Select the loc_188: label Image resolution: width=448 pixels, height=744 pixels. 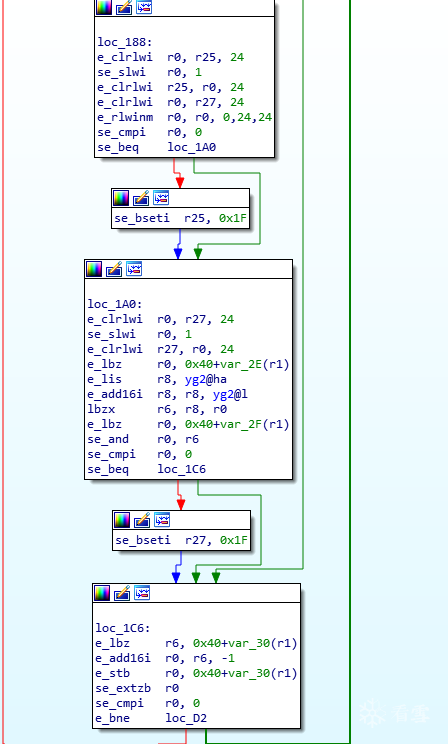click(125, 42)
